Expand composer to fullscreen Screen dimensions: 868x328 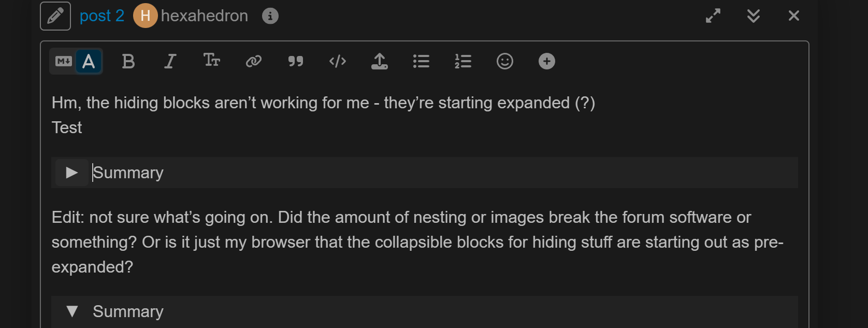[713, 16]
